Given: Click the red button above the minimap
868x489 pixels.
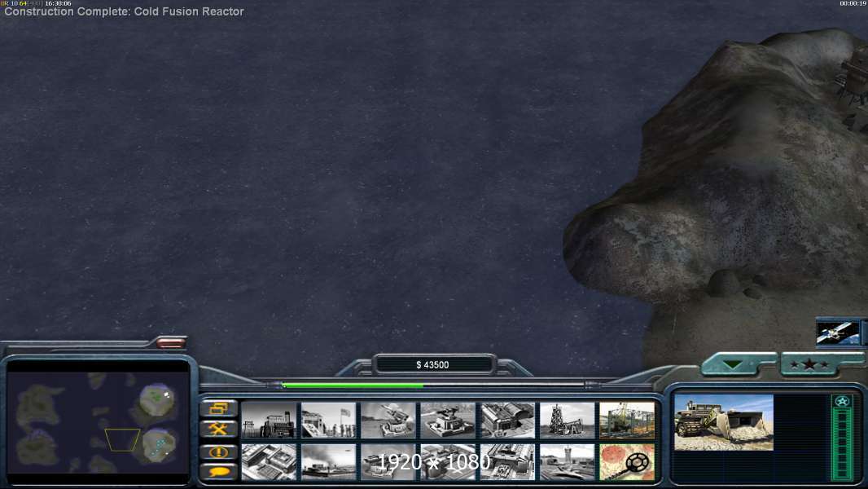Looking at the screenshot, I should click(x=170, y=343).
